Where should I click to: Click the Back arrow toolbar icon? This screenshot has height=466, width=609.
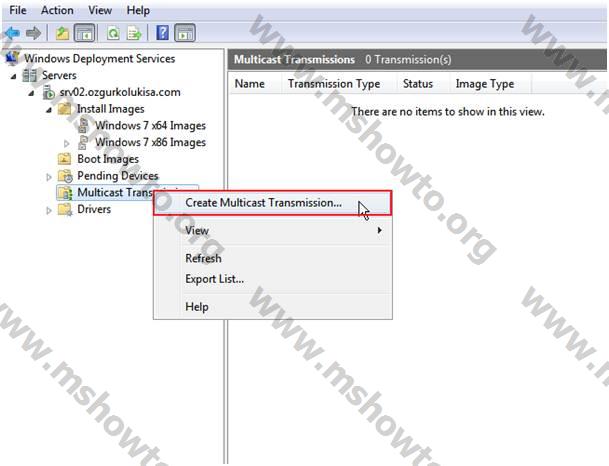click(x=11, y=33)
